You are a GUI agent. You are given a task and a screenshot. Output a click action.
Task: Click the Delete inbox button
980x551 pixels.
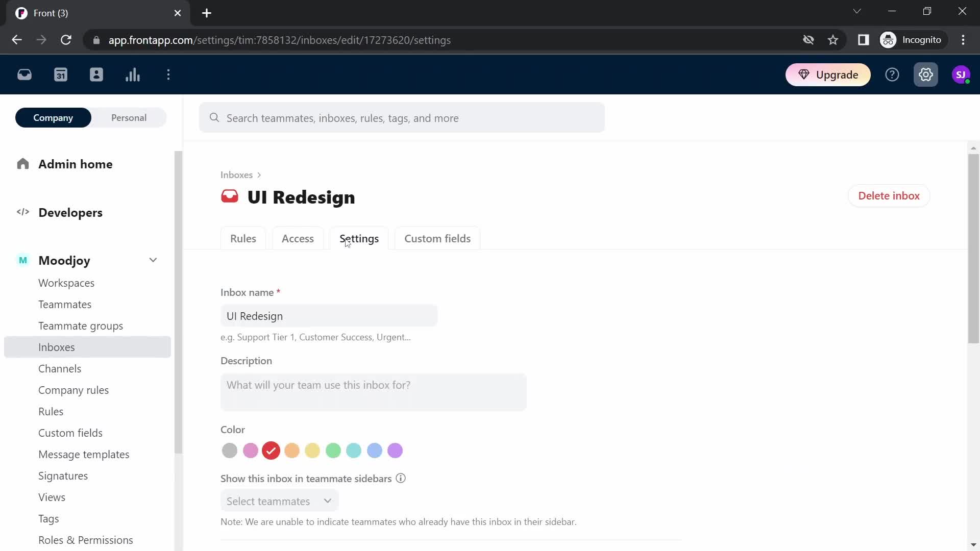[x=889, y=196]
